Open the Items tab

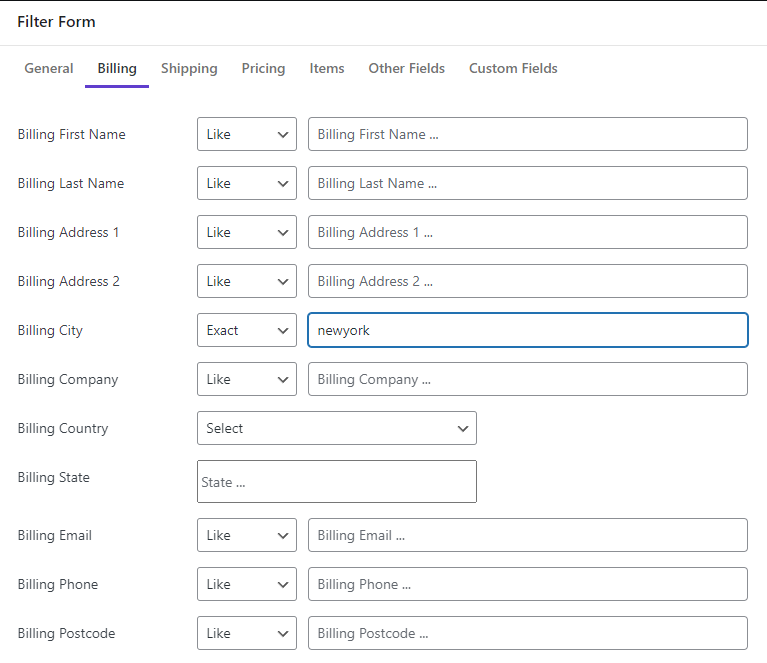[x=327, y=69]
